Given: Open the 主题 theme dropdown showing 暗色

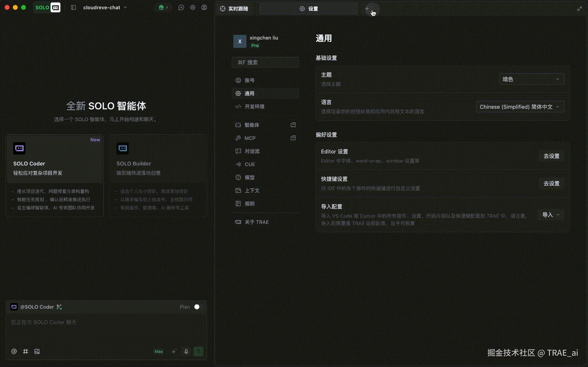Looking at the screenshot, I should tap(531, 79).
